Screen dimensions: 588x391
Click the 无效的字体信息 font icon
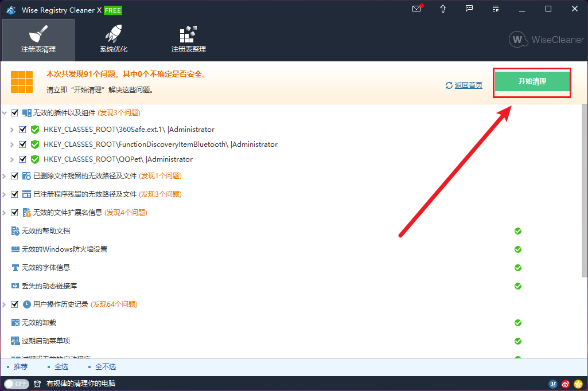click(x=15, y=268)
